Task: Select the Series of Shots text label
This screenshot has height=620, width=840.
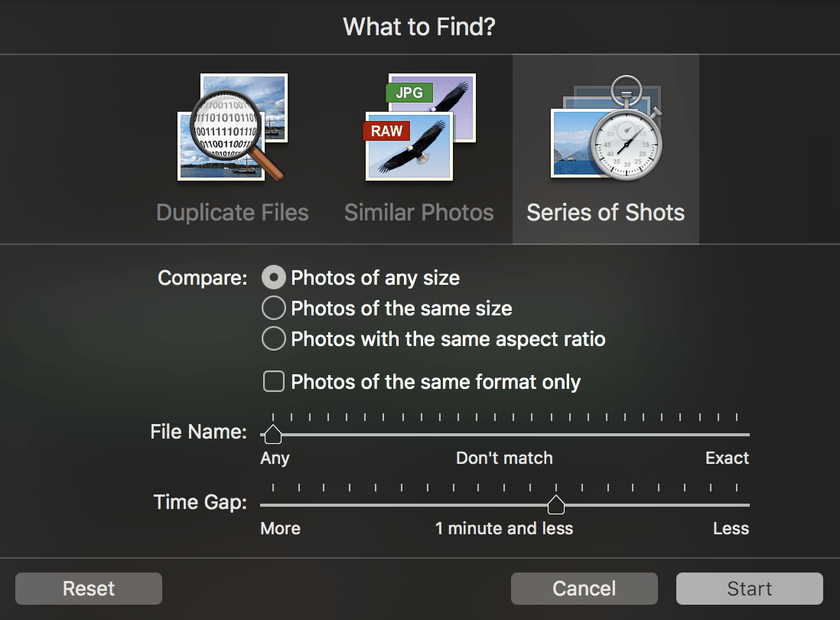Action: tap(605, 212)
